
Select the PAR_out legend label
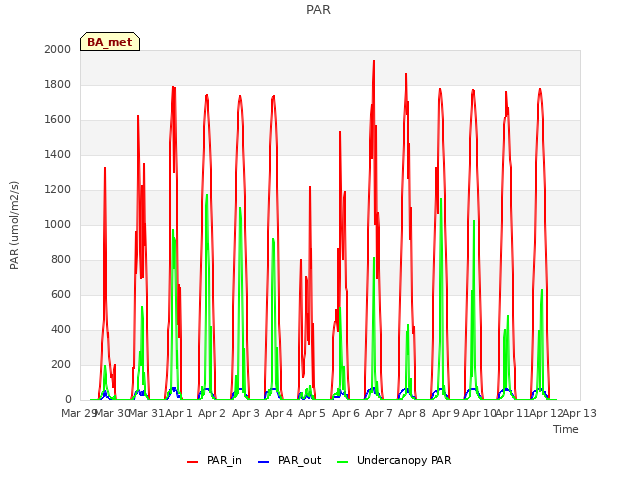[x=300, y=460]
